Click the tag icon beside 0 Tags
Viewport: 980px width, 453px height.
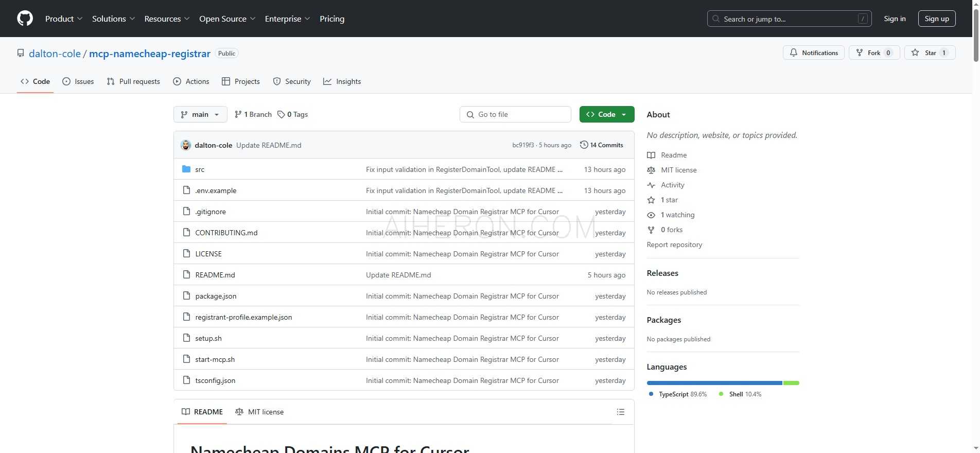pos(281,114)
